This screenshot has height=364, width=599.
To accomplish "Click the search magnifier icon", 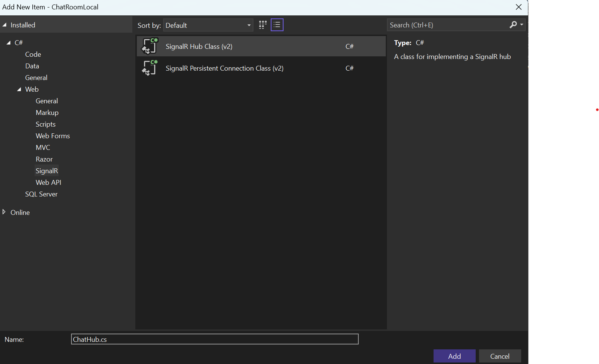I will (513, 25).
